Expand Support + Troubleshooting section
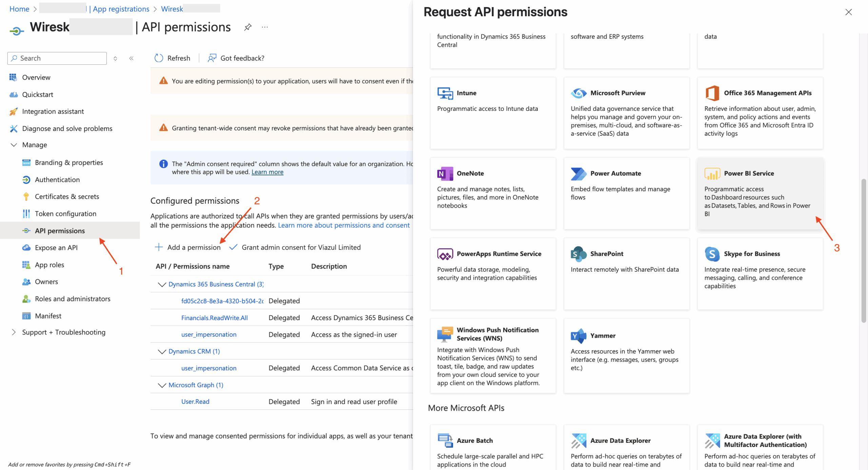The height and width of the screenshot is (470, 868). pos(14,332)
